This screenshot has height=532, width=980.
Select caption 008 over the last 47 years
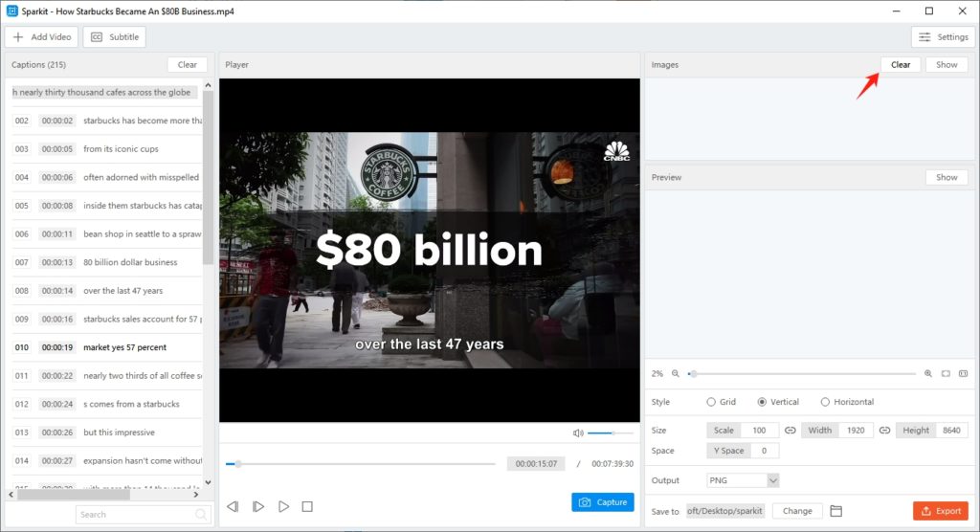(x=107, y=291)
